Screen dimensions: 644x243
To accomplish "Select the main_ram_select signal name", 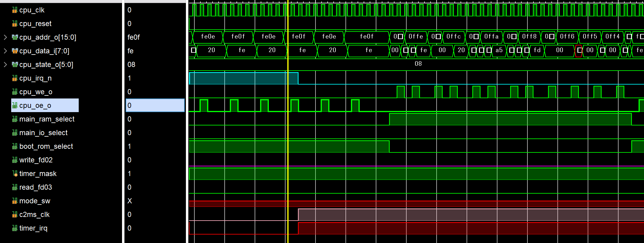I will click(x=47, y=119).
